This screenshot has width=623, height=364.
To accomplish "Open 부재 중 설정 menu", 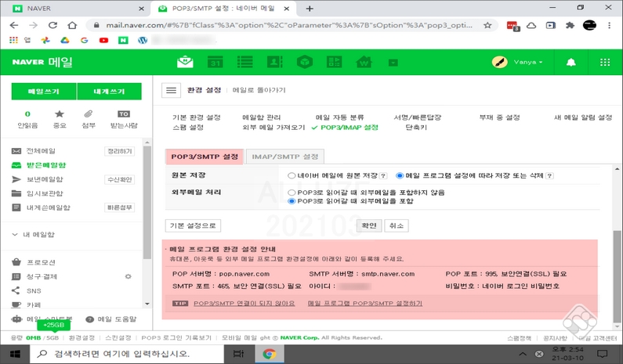I will (x=499, y=117).
